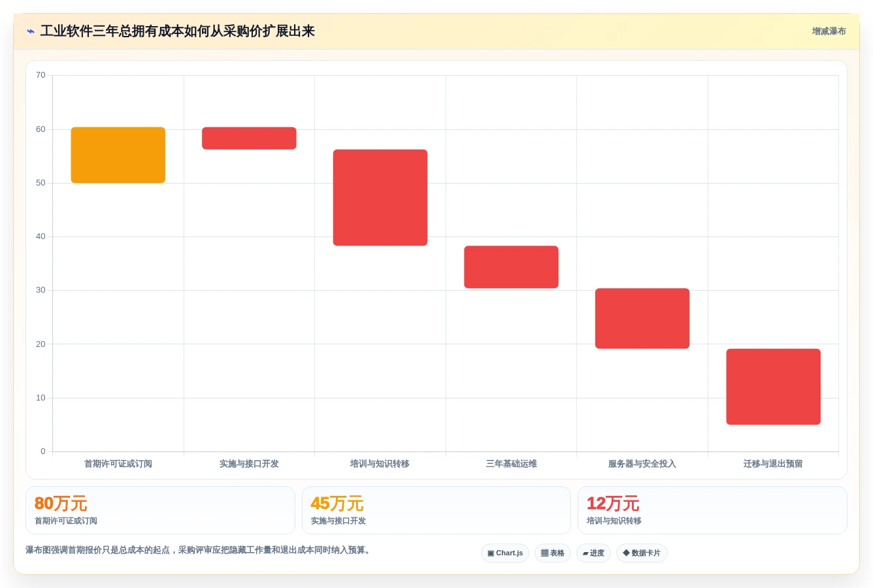Image resolution: width=873 pixels, height=588 pixels.
Task: Click axis label 迁移与退出预留
Action: [x=773, y=464]
